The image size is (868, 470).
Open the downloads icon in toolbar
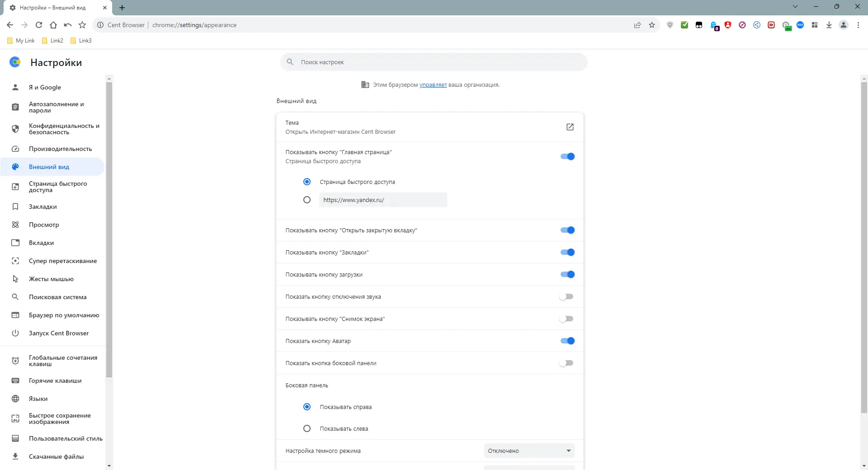[829, 25]
